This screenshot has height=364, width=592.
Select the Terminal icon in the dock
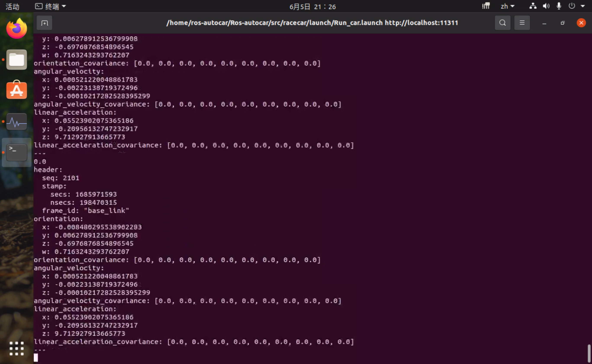click(17, 152)
